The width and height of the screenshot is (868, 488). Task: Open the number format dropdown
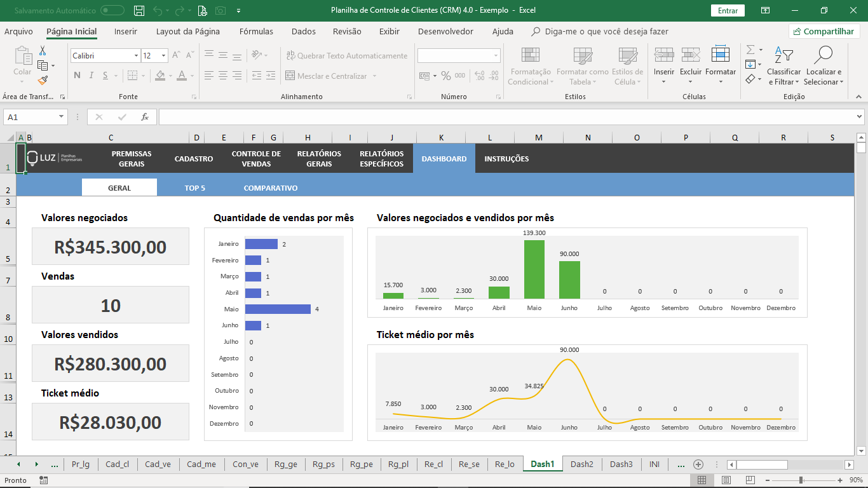coord(496,56)
